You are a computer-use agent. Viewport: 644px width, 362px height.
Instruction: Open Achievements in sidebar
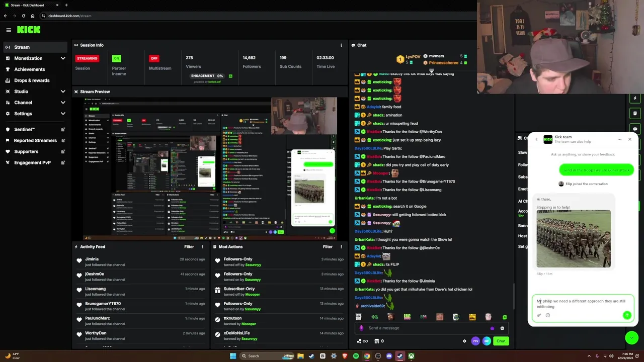(x=35, y=69)
